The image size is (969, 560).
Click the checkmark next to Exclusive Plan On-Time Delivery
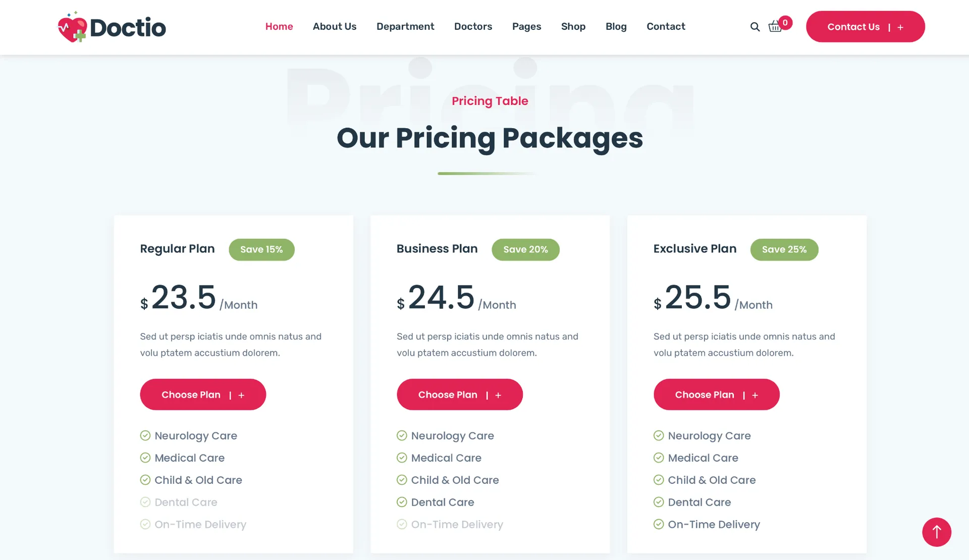[659, 524]
